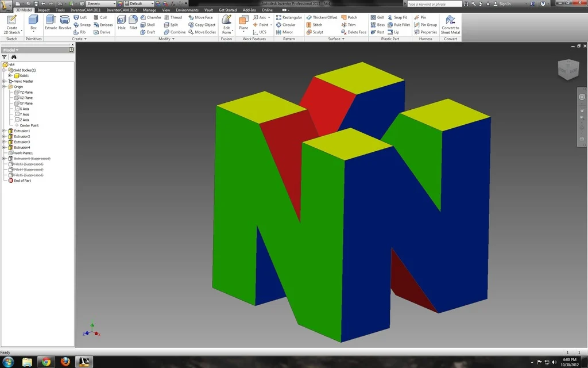Viewport: 588px width, 368px height.
Task: Click the Help question mark button
Action: pos(543,4)
